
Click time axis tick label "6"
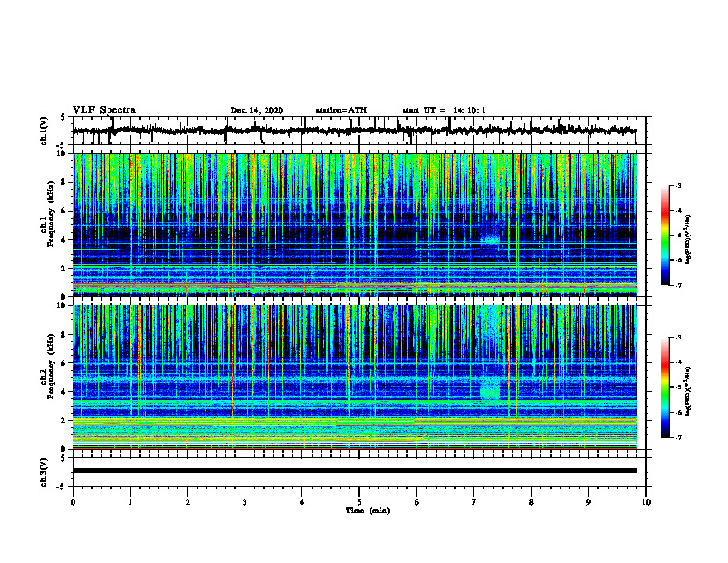coord(417,502)
